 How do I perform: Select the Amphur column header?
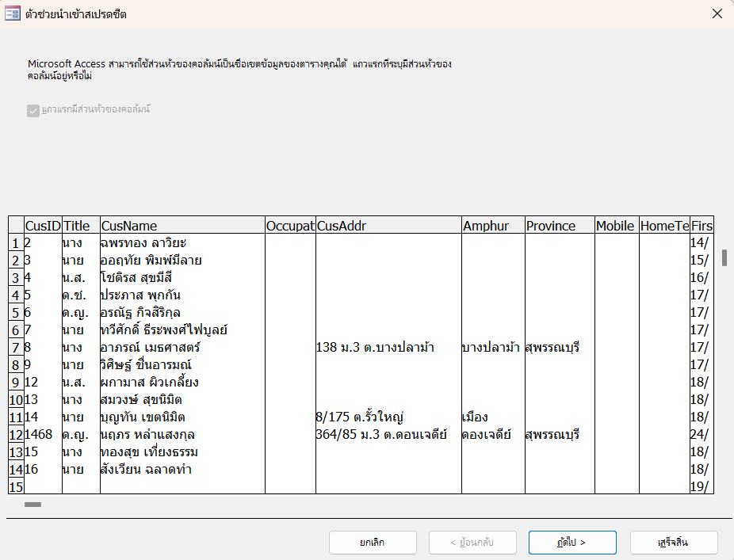pyautogui.click(x=492, y=226)
